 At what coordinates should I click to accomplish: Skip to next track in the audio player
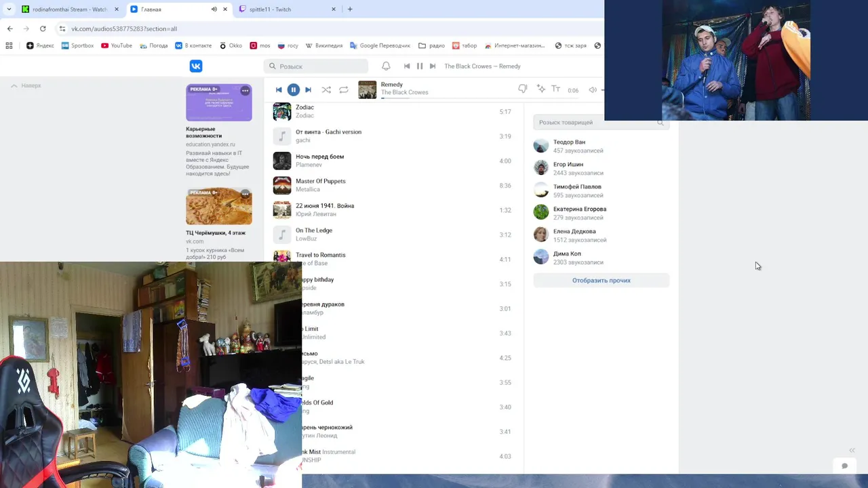coord(308,89)
